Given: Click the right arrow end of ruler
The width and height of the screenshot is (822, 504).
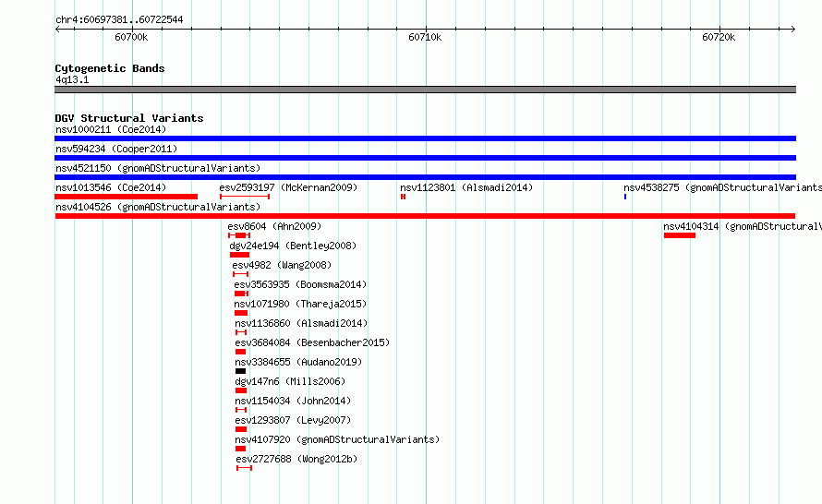Looking at the screenshot, I should [x=793, y=29].
